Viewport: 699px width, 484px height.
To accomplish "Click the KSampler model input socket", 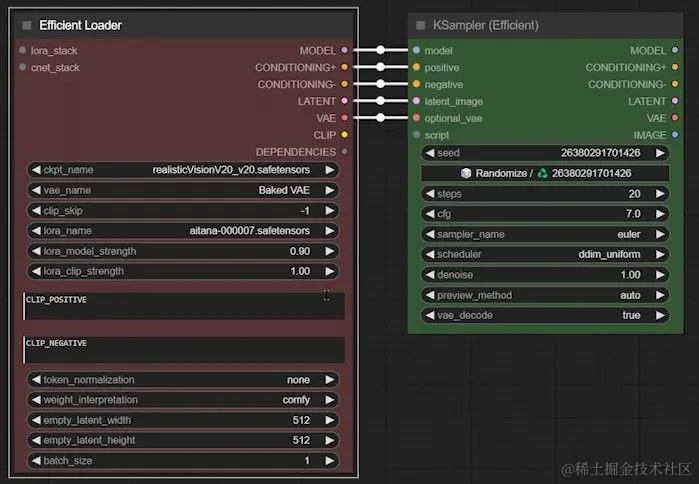I will pyautogui.click(x=416, y=50).
